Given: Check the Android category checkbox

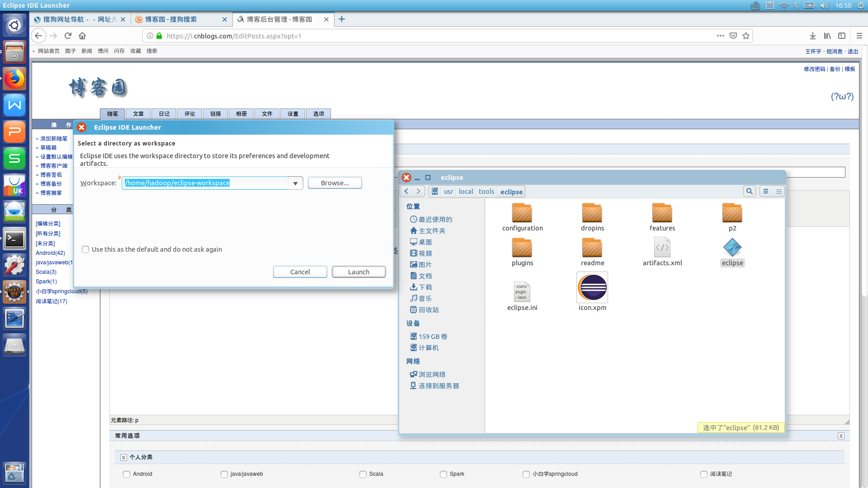Looking at the screenshot, I should coord(127,474).
